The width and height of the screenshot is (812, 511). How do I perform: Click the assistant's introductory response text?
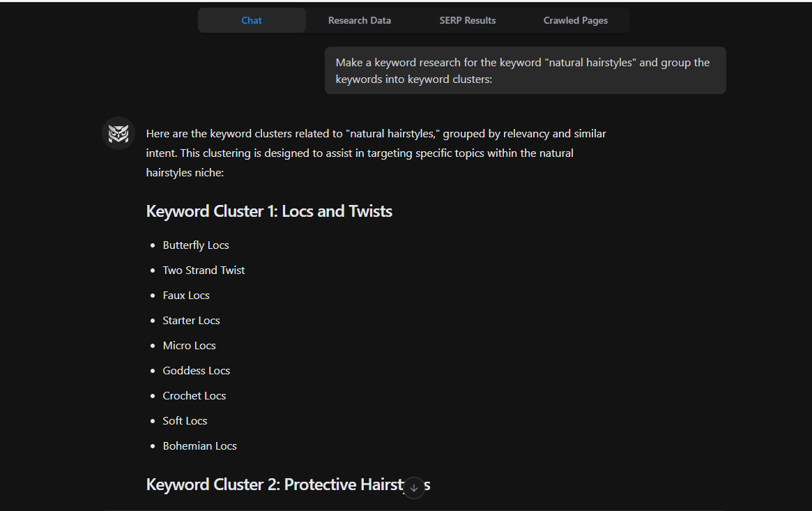[x=376, y=153]
